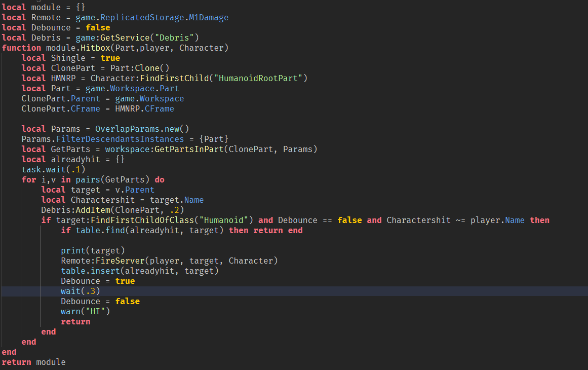The width and height of the screenshot is (588, 370).
Task: Click the M1Damage remote reference
Action: coord(208,17)
